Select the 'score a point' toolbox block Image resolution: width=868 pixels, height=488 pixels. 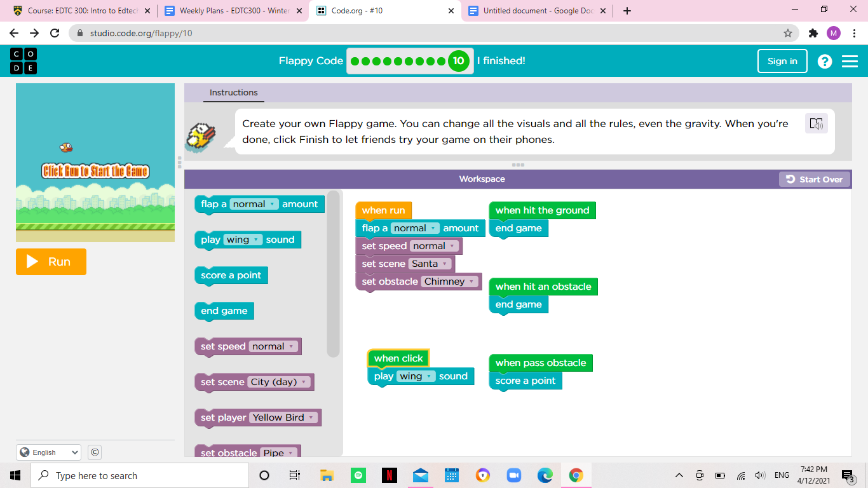click(231, 276)
